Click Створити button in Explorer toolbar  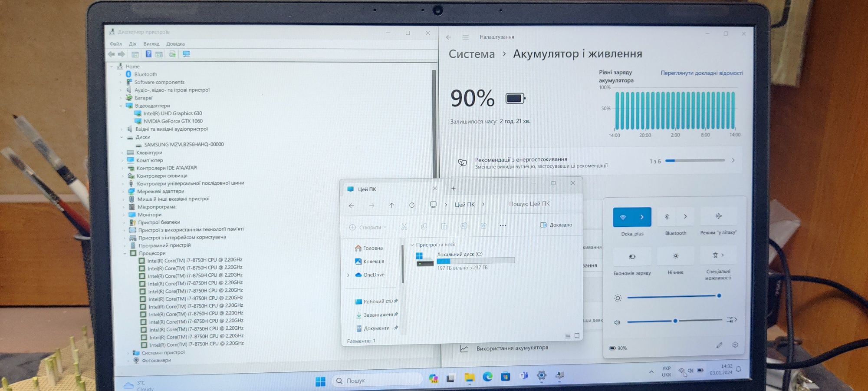coord(368,227)
